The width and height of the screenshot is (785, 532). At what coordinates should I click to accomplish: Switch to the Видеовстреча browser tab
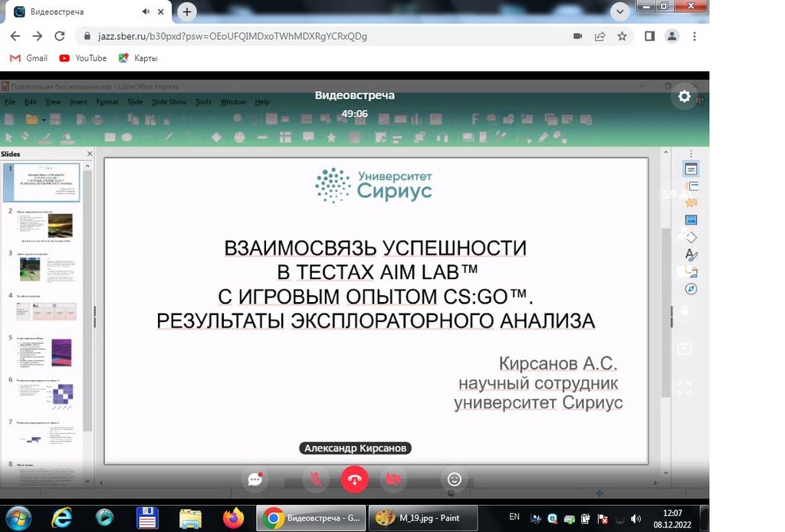(x=84, y=12)
